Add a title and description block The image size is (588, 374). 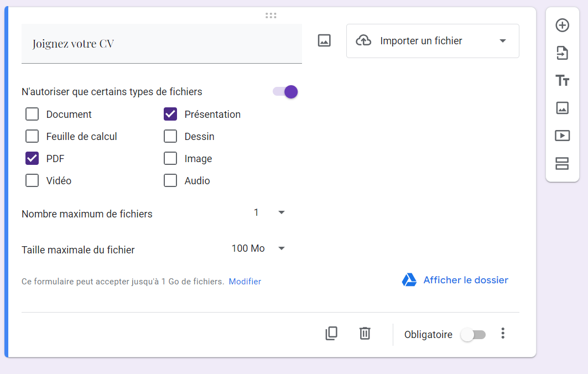562,81
